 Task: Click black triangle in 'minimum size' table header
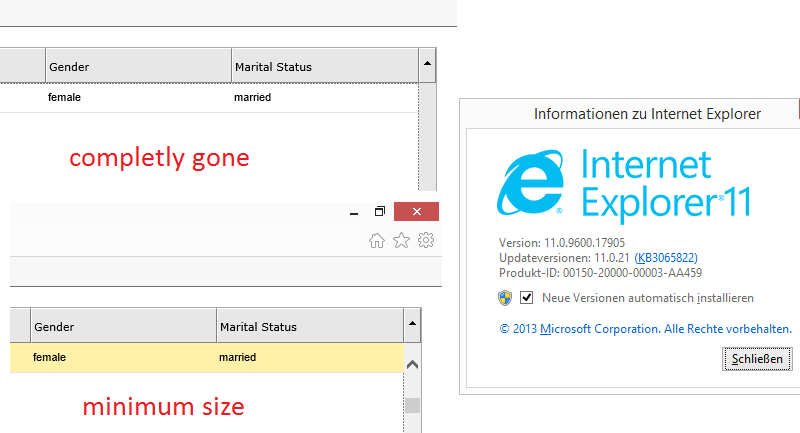click(x=412, y=325)
